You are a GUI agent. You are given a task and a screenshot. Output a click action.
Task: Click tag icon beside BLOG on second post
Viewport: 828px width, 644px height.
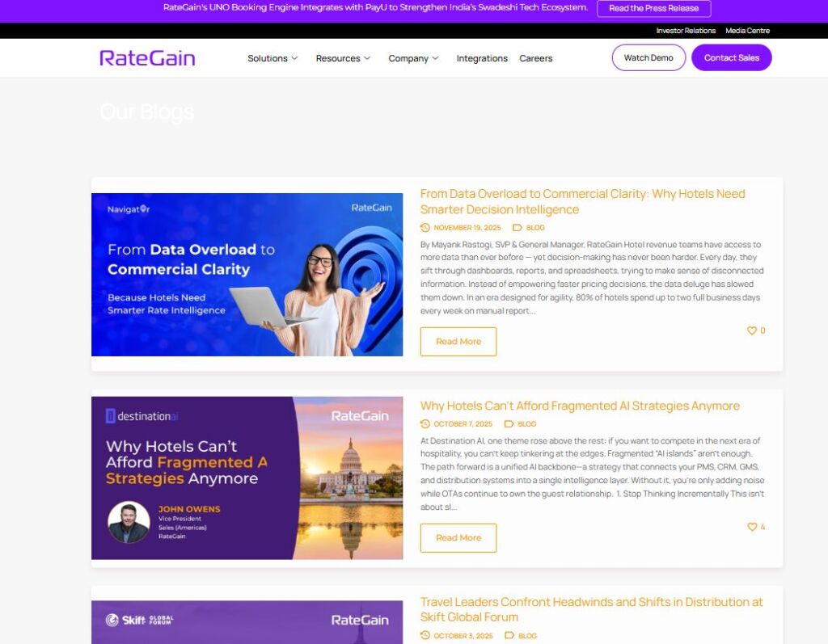tap(509, 424)
